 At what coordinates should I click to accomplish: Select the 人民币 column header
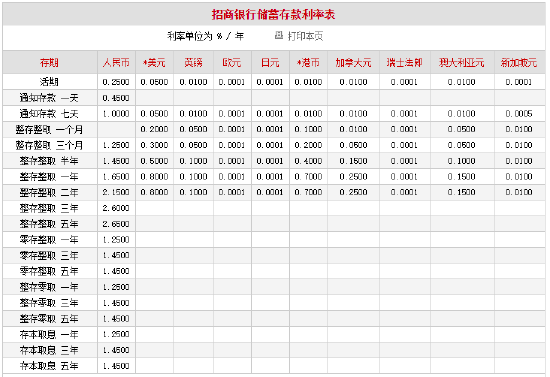[116, 63]
